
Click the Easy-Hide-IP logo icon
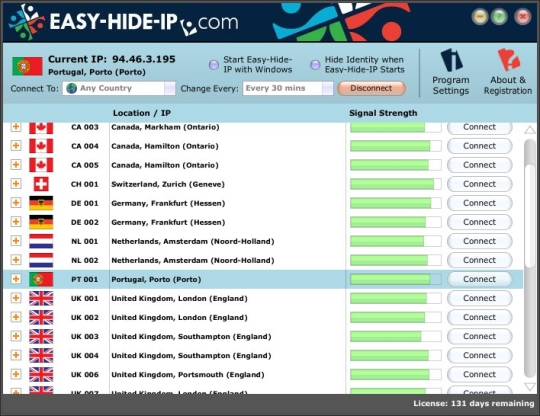click(x=26, y=22)
